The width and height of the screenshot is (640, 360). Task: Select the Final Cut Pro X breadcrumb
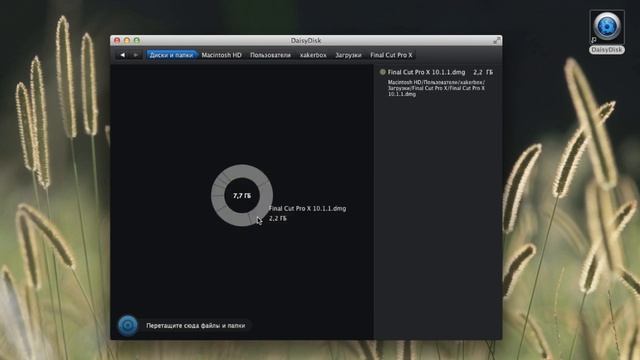(x=391, y=55)
